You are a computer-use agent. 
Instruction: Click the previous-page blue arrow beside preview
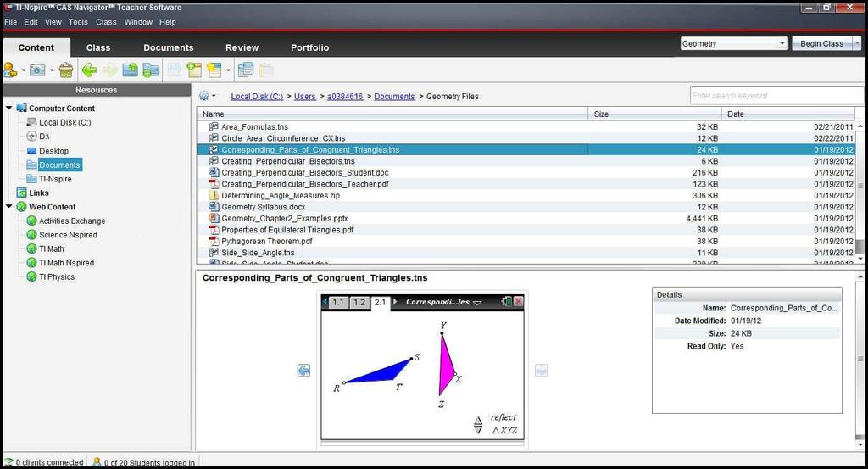click(303, 371)
